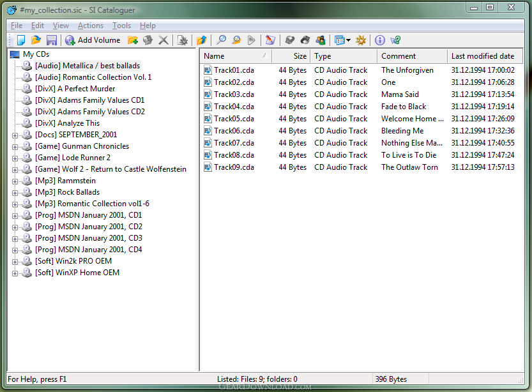Expand the [Soft] WinXP Home OEM node
This screenshot has width=532, height=392.
pos(15,273)
